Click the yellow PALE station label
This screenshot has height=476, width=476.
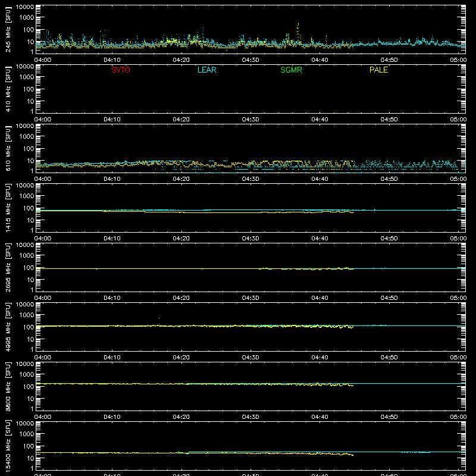tap(378, 70)
